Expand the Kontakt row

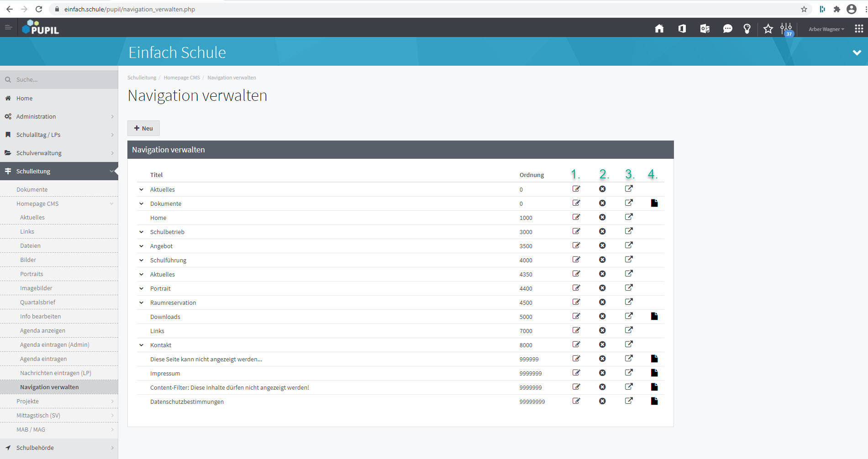click(x=142, y=345)
